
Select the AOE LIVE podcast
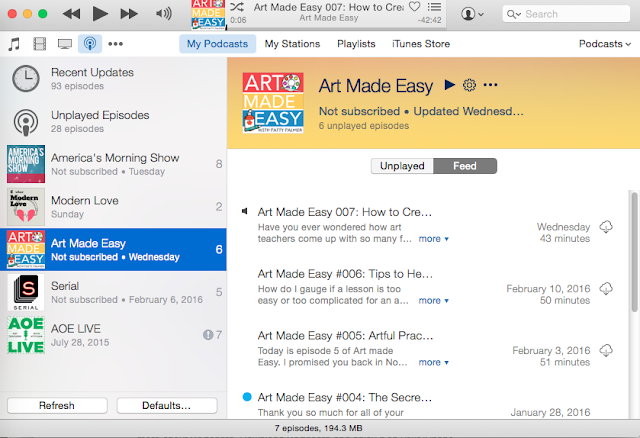pyautogui.click(x=113, y=335)
